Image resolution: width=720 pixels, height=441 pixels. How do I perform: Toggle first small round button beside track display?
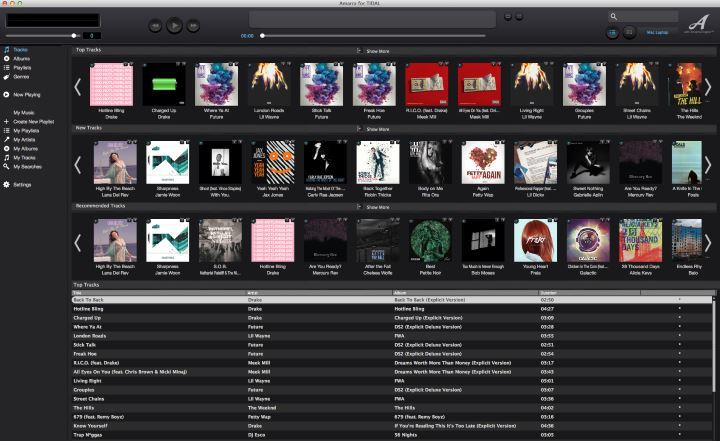pyautogui.click(x=508, y=17)
